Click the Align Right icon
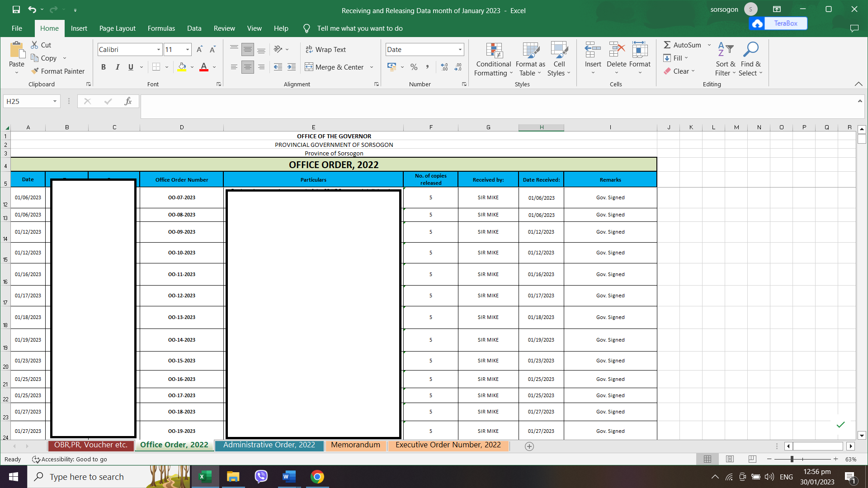This screenshot has height=488, width=868. [x=261, y=67]
